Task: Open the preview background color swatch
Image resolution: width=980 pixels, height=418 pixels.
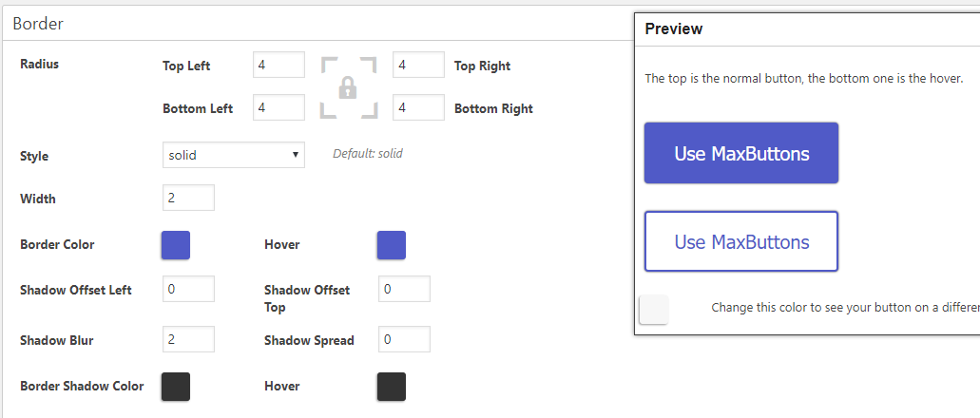Action: point(654,310)
